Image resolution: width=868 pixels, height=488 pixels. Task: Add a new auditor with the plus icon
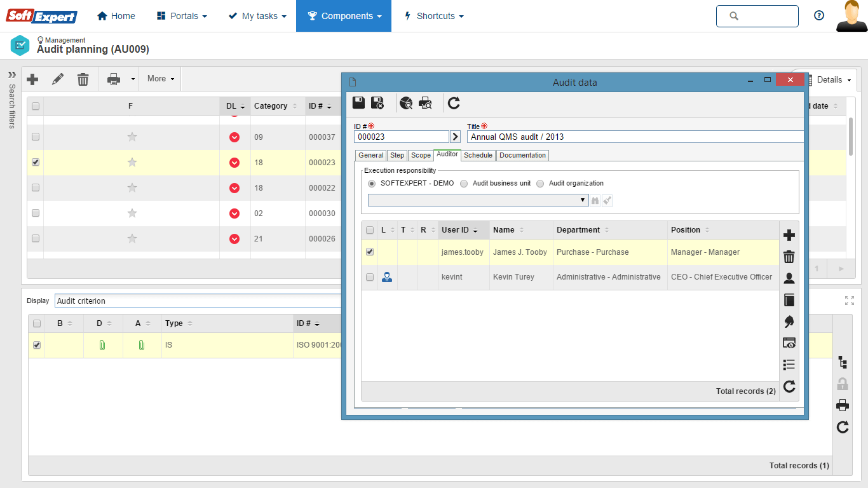pyautogui.click(x=789, y=236)
